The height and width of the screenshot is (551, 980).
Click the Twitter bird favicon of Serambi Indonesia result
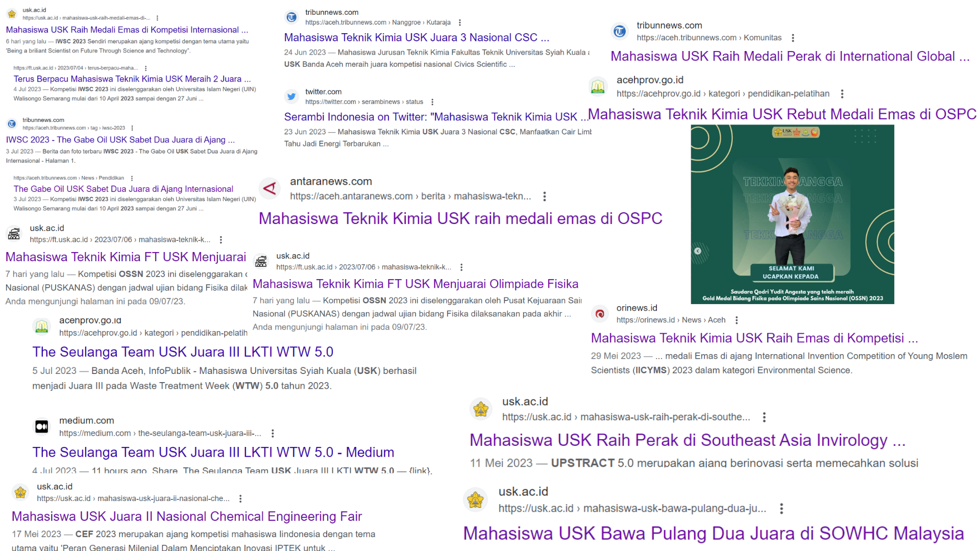click(291, 96)
